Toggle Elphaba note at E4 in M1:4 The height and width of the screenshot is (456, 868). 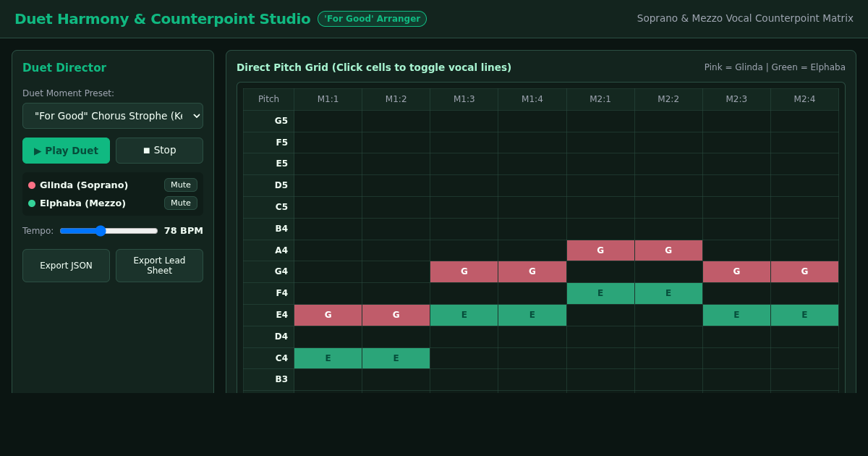coord(532,315)
